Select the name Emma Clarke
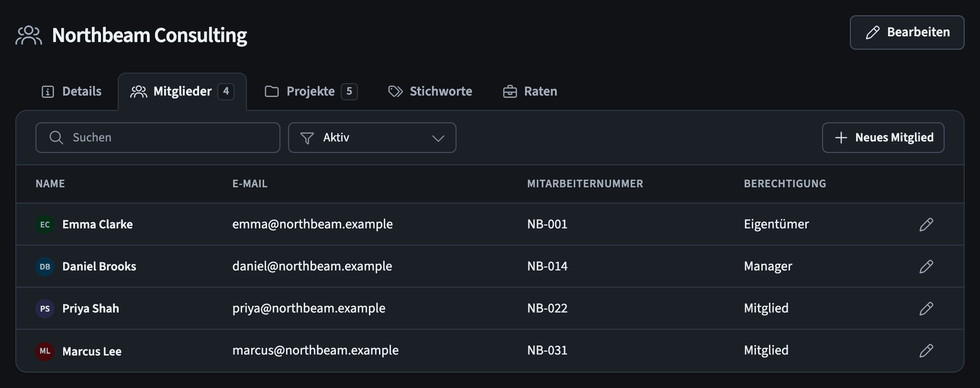The image size is (980, 388). [x=97, y=225]
